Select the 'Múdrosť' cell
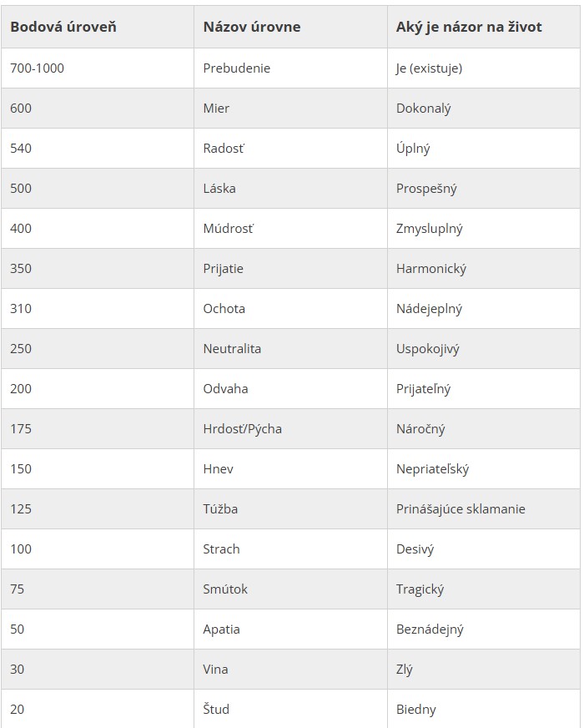 click(x=290, y=229)
